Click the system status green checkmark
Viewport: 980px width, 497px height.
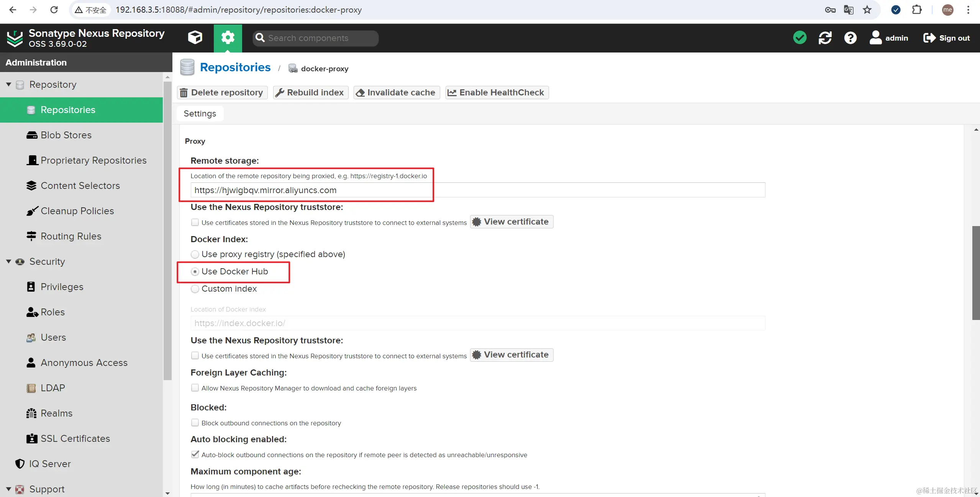[x=800, y=38]
